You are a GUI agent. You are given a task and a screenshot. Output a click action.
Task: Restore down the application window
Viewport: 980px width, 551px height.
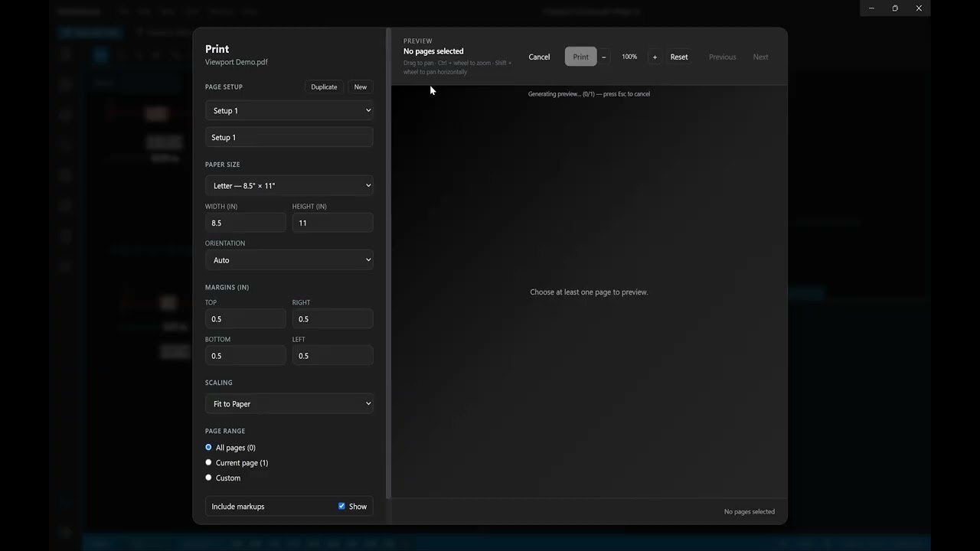(x=895, y=8)
